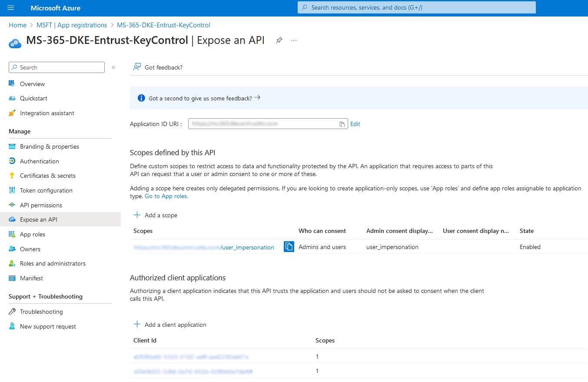Select New support request label
The image size is (588, 382).
tap(48, 326)
